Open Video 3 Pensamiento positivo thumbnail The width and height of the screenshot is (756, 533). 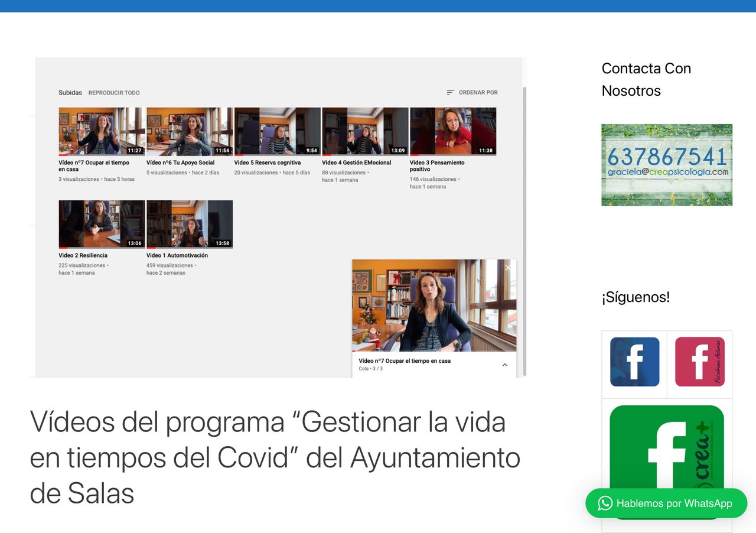(x=453, y=131)
